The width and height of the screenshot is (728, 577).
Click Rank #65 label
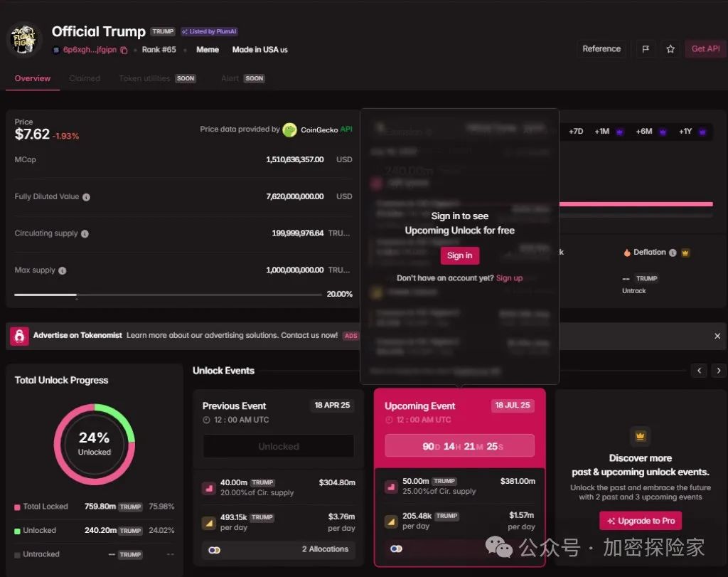159,50
